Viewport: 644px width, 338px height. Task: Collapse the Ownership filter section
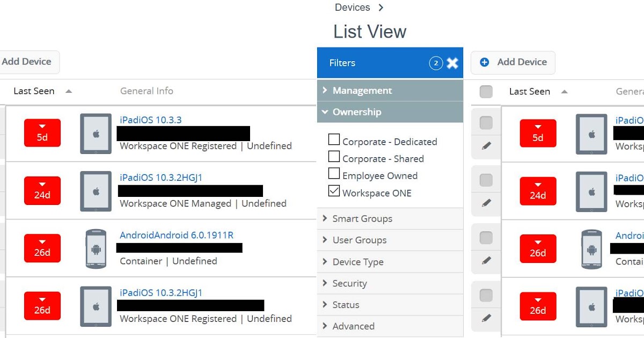click(390, 112)
